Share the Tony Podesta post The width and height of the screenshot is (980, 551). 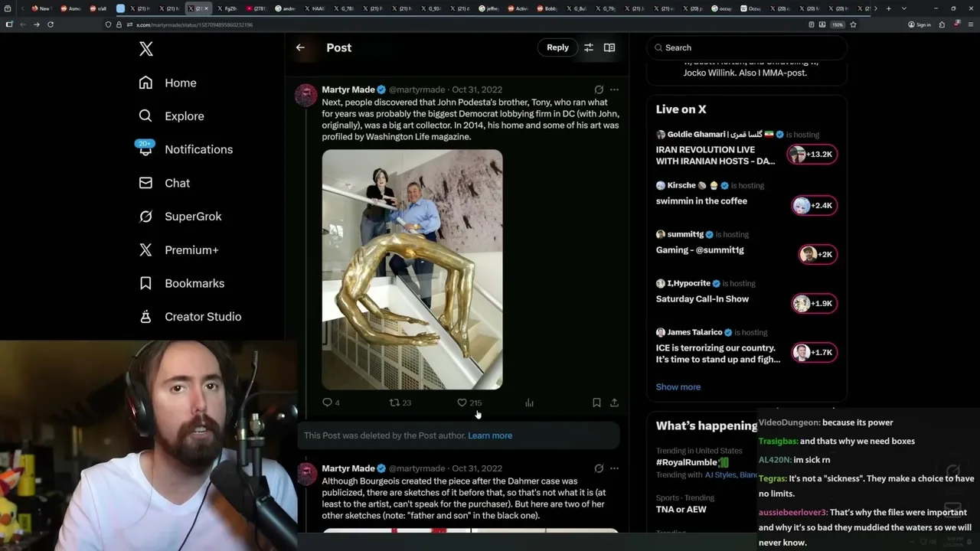click(614, 403)
